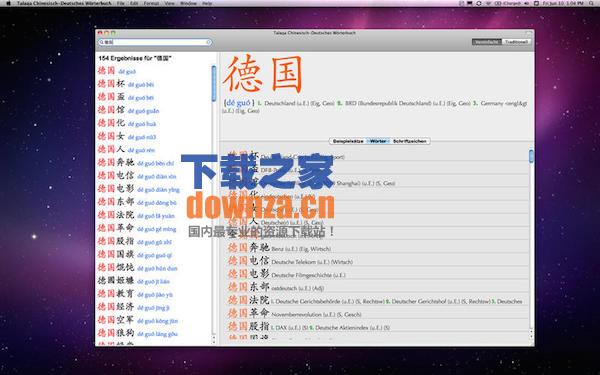Open the Edit menu
The width and height of the screenshot is (600, 375).
[x=134, y=3]
